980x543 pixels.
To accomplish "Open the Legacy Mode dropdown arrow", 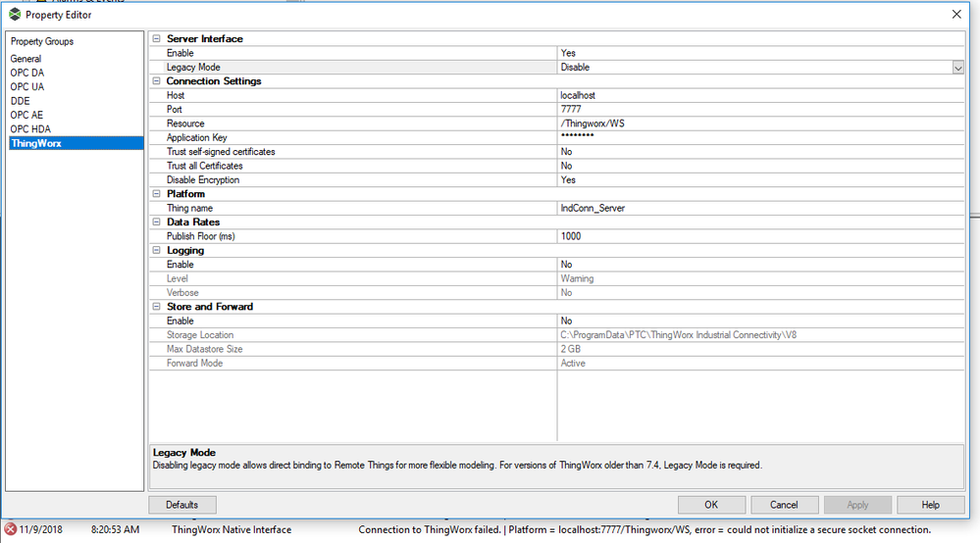I will 957,68.
